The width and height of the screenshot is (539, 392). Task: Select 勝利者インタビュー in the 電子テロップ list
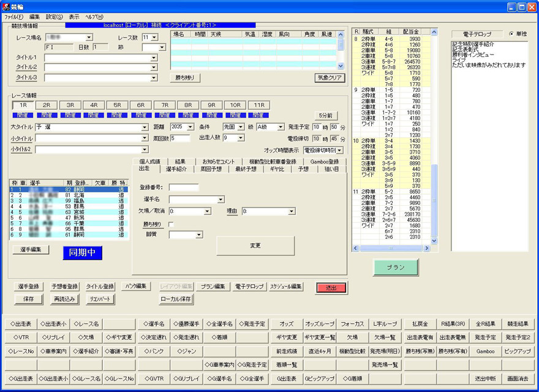click(x=473, y=55)
